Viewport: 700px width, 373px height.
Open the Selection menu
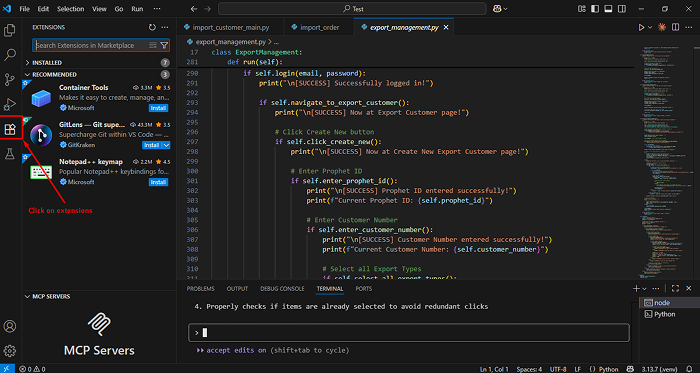click(x=71, y=9)
